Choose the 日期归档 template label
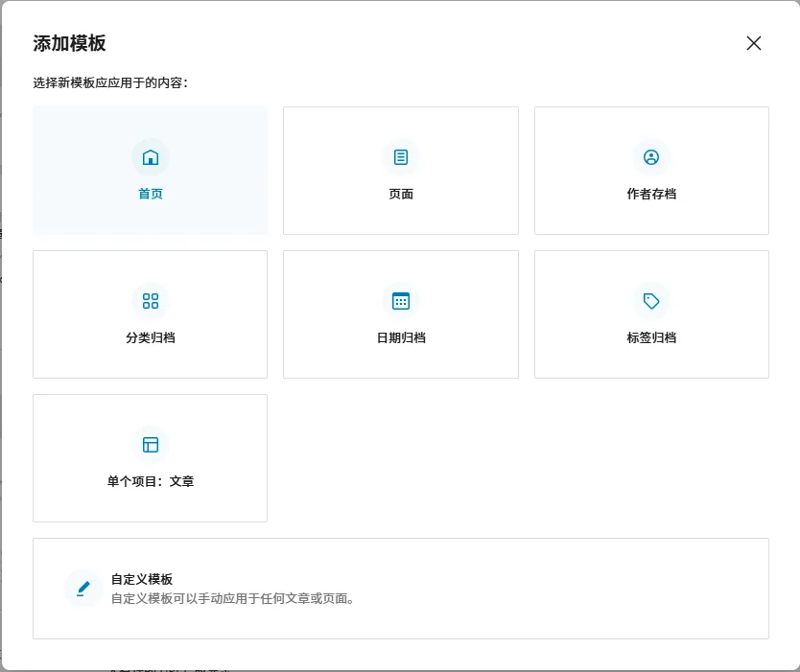The image size is (800, 672). (401, 337)
